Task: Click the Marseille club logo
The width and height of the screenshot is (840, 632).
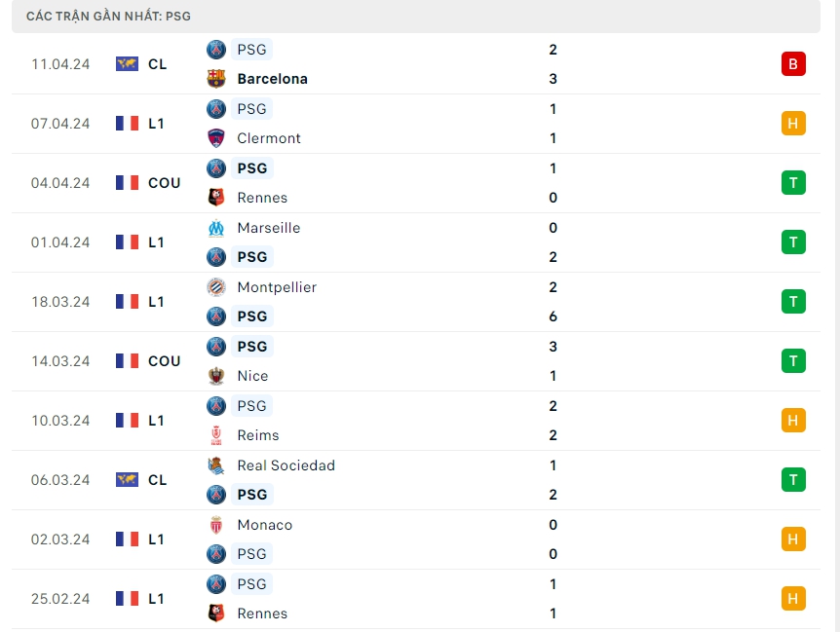Action: (216, 228)
